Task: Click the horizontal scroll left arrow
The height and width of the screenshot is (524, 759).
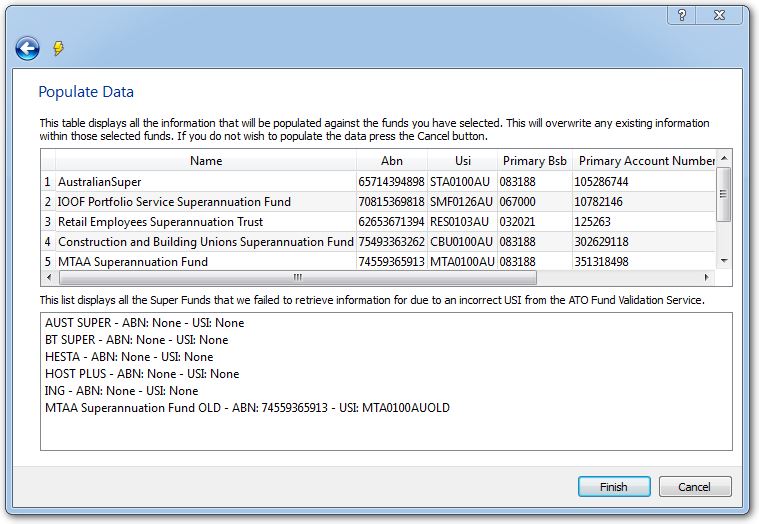Action: [48, 278]
